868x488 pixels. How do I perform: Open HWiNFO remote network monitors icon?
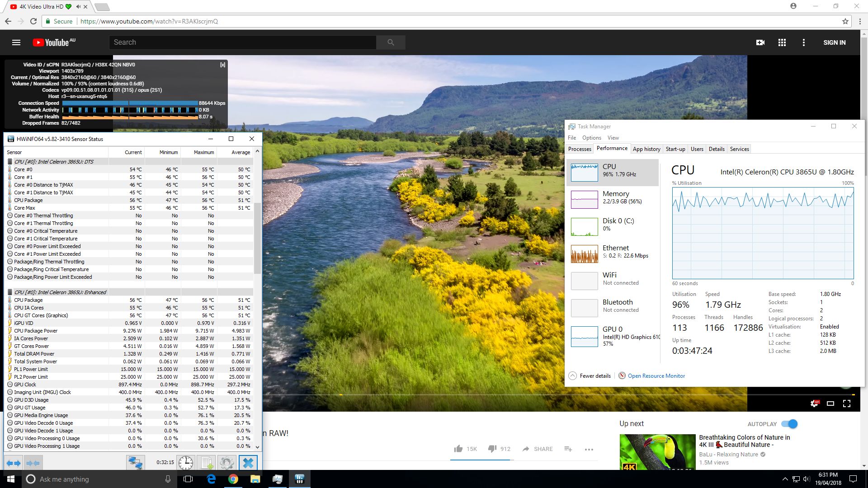pyautogui.click(x=135, y=463)
